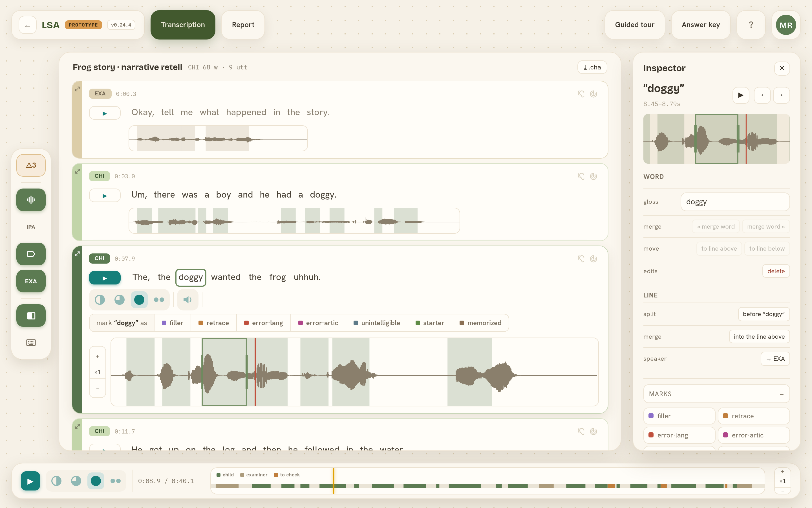Open the help question mark button
The height and width of the screenshot is (508, 812).
[751, 25]
